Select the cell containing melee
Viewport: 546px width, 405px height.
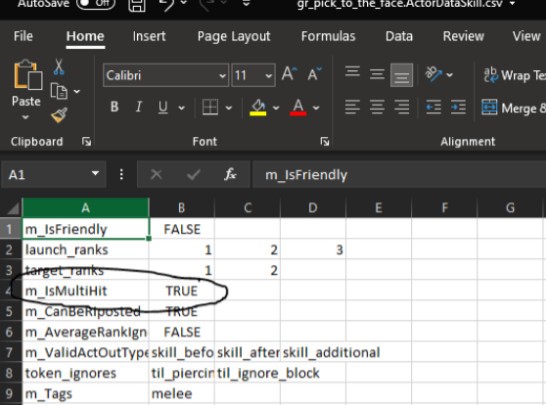[x=181, y=394]
